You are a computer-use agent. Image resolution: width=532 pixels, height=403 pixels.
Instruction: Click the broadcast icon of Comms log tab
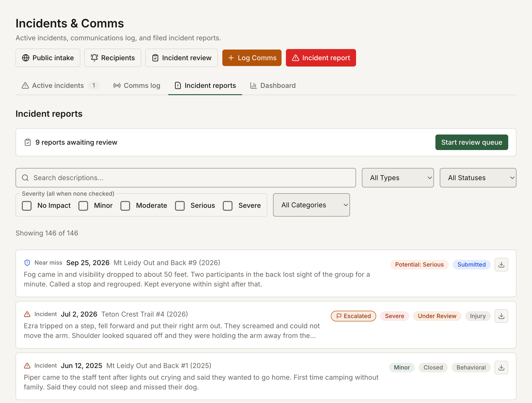point(117,85)
